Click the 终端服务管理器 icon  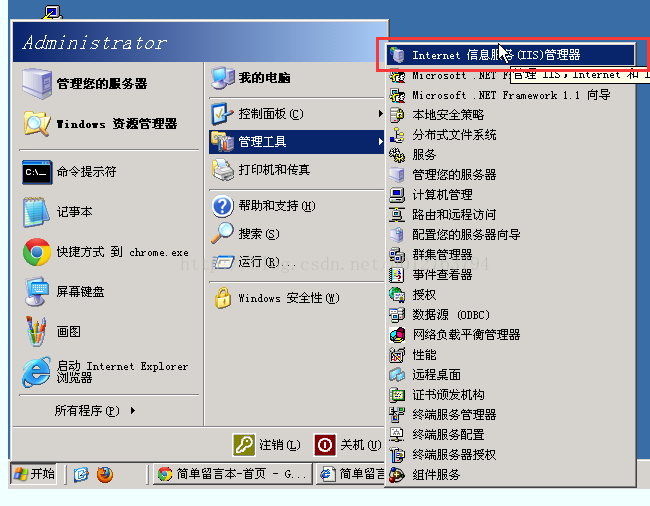(x=397, y=414)
